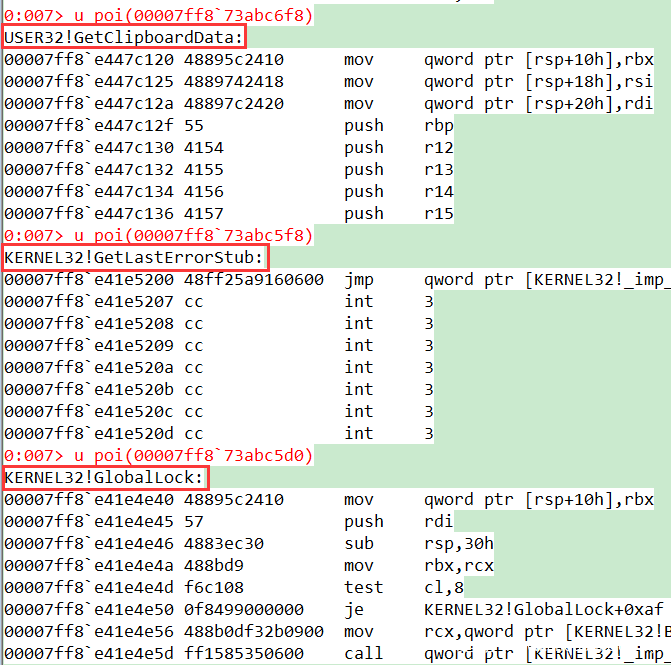Click address 00007ff8`e41e520b
Image resolution: width=672 pixels, height=665 pixels.
pos(89,389)
